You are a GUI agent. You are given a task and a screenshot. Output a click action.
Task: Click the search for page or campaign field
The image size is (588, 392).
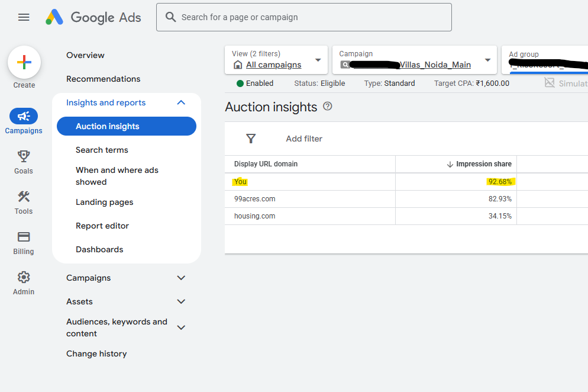click(x=304, y=17)
